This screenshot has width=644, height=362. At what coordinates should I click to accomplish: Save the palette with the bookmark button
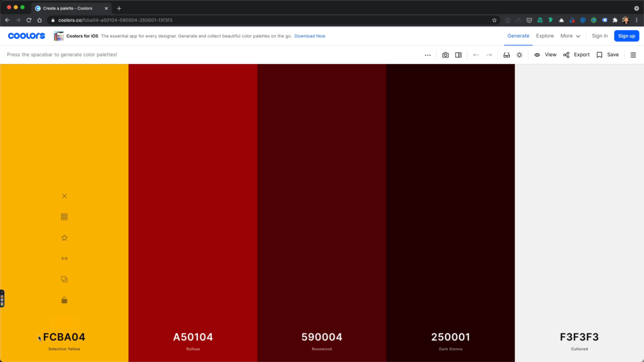(x=608, y=55)
